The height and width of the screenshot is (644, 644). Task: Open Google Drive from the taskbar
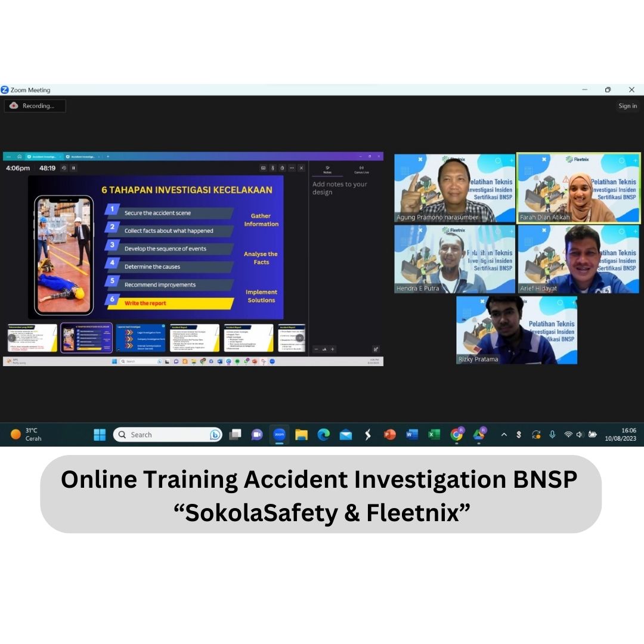479,435
